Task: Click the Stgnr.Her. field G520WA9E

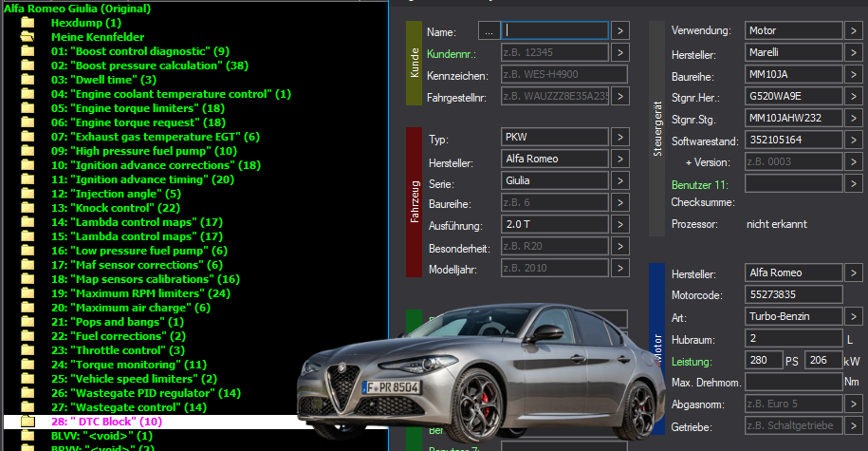Action: (794, 96)
